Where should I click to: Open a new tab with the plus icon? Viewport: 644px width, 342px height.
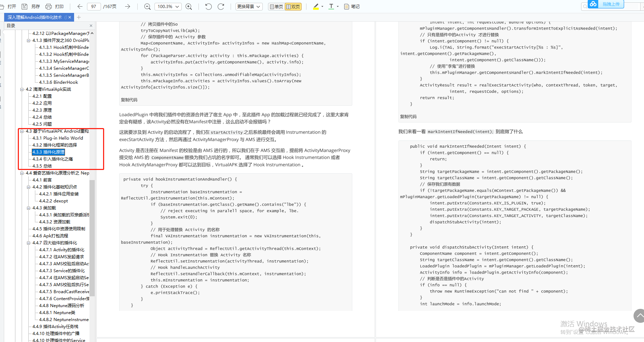point(79,17)
